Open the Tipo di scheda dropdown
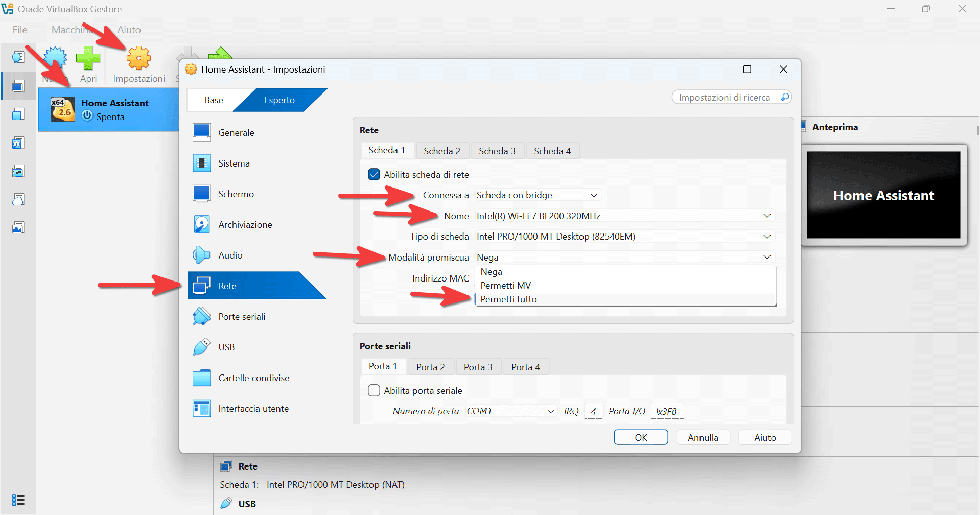Image resolution: width=980 pixels, height=515 pixels. (624, 236)
